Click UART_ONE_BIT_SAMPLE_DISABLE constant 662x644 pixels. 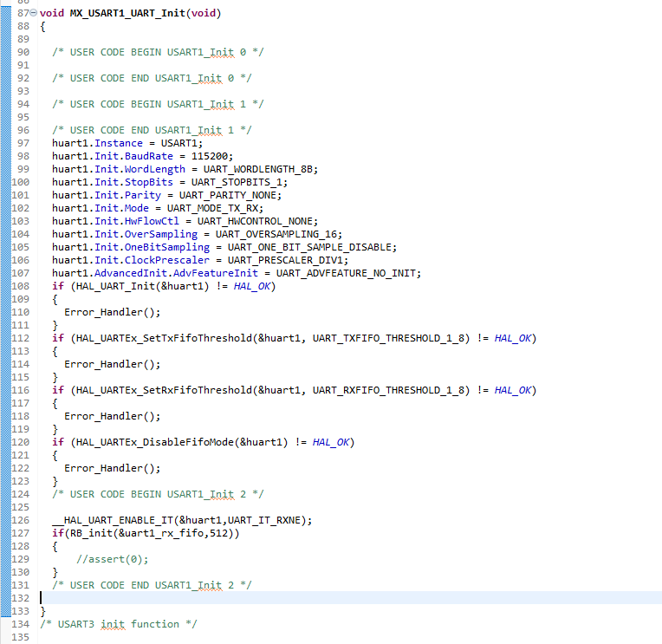point(309,248)
